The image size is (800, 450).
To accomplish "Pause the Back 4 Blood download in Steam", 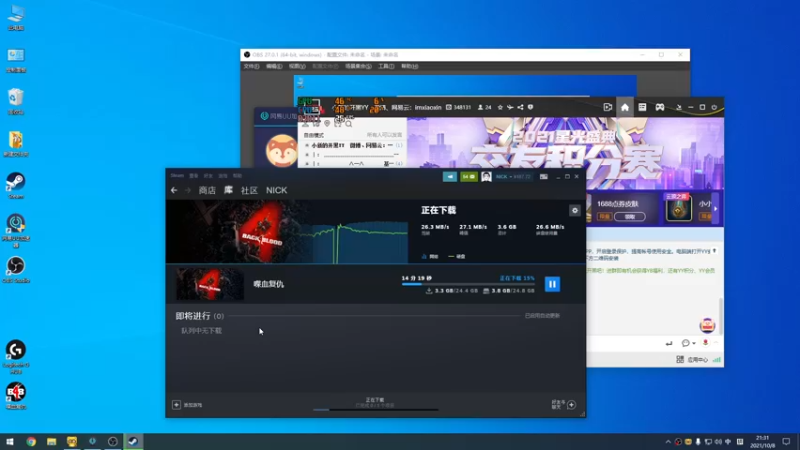I will [x=552, y=284].
